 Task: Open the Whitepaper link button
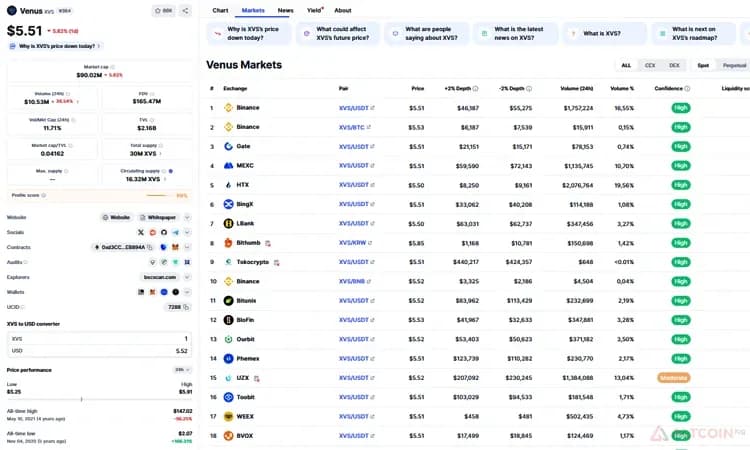[x=158, y=218]
